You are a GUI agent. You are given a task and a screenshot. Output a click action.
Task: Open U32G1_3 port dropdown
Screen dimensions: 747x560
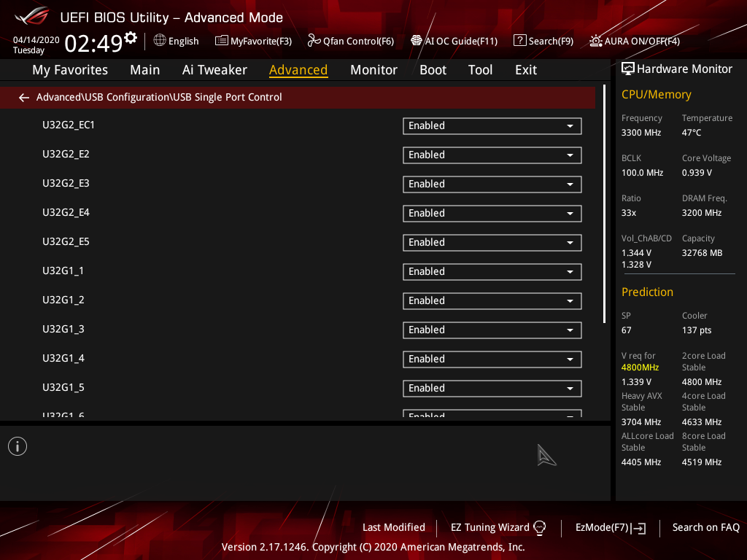492,330
